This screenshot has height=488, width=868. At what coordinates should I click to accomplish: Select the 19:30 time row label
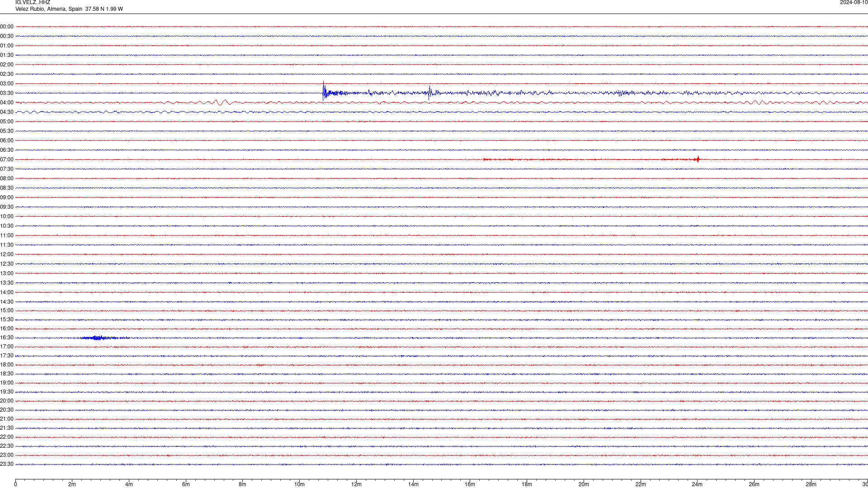coord(7,392)
